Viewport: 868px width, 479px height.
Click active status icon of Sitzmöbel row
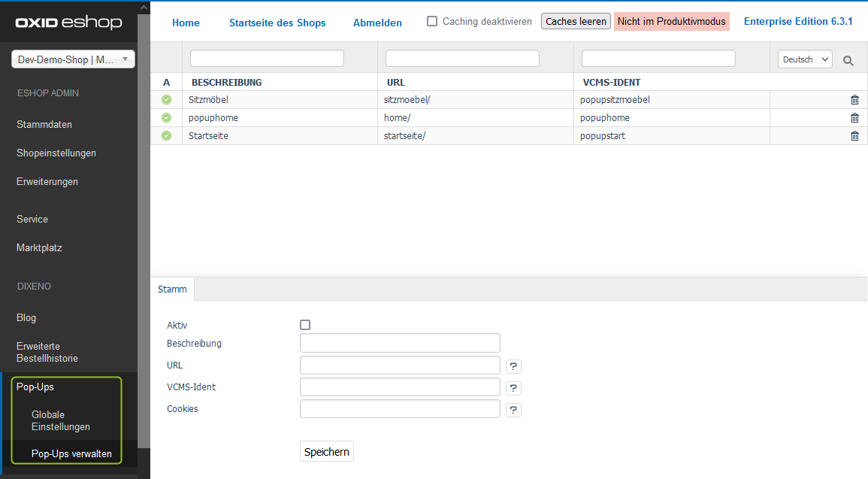pos(166,100)
